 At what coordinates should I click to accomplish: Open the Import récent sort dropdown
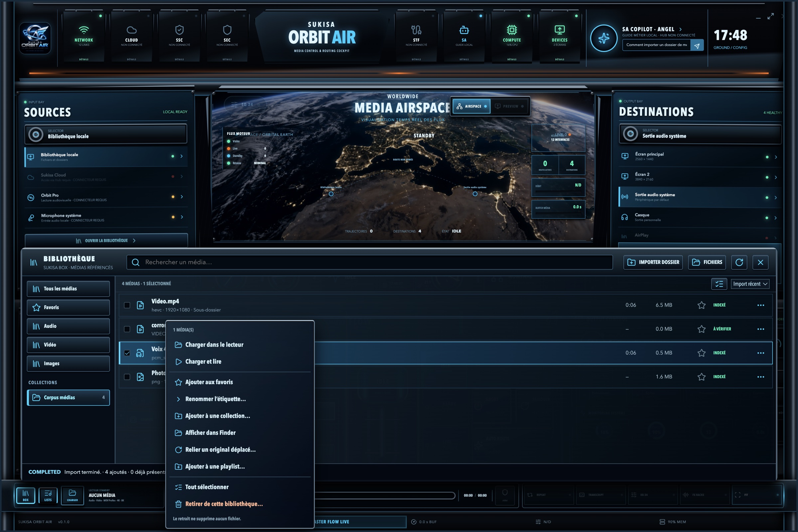click(750, 284)
